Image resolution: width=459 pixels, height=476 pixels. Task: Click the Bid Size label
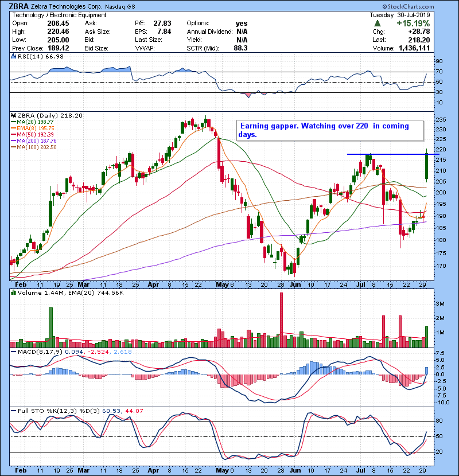point(96,48)
